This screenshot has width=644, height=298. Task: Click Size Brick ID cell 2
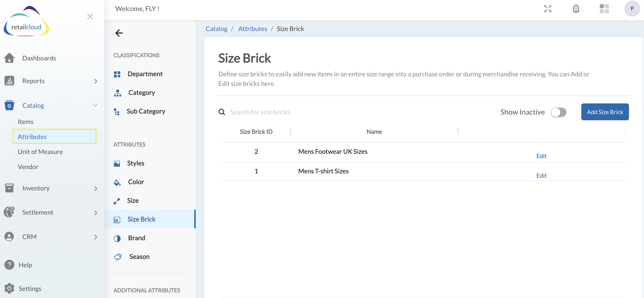[x=256, y=151]
